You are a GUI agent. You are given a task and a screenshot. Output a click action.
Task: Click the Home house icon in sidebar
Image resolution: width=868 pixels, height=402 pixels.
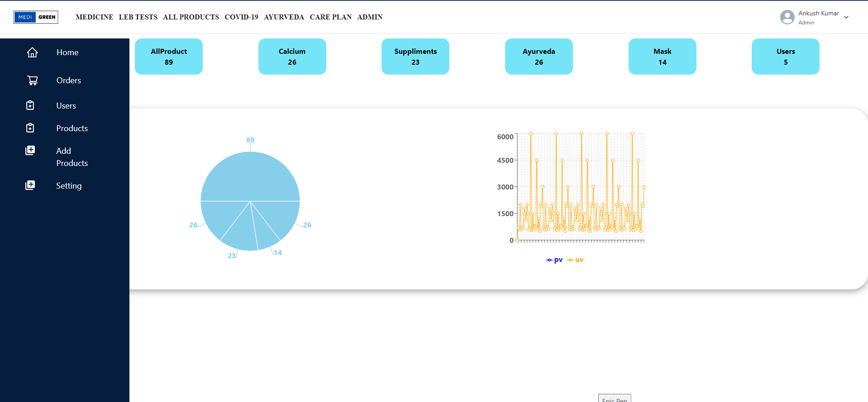coord(32,52)
